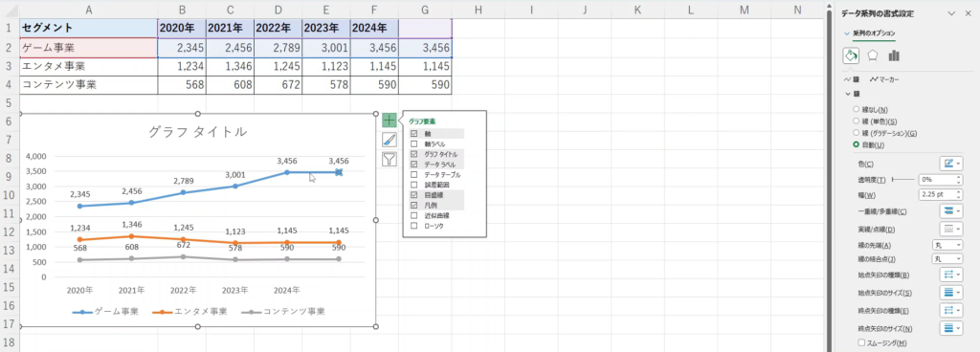
Task: Switch to the 線 tab
Action: click(852, 79)
